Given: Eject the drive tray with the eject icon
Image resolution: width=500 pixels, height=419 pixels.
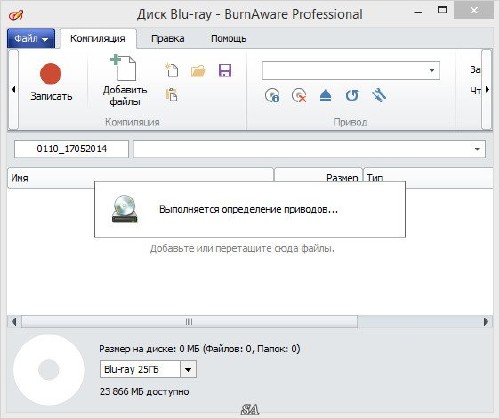Looking at the screenshot, I should point(325,96).
